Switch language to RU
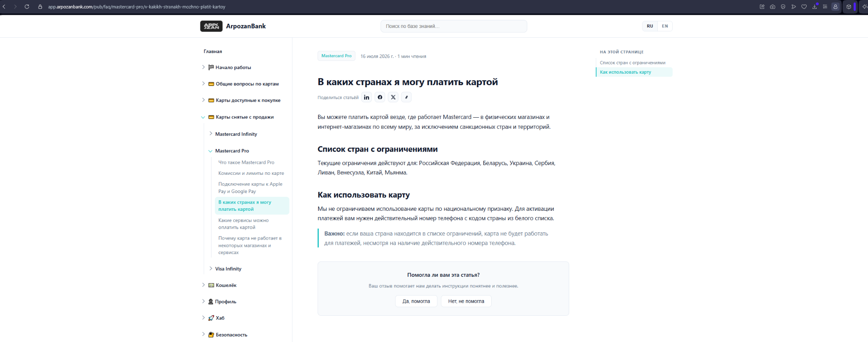The height and width of the screenshot is (342, 868). (650, 26)
